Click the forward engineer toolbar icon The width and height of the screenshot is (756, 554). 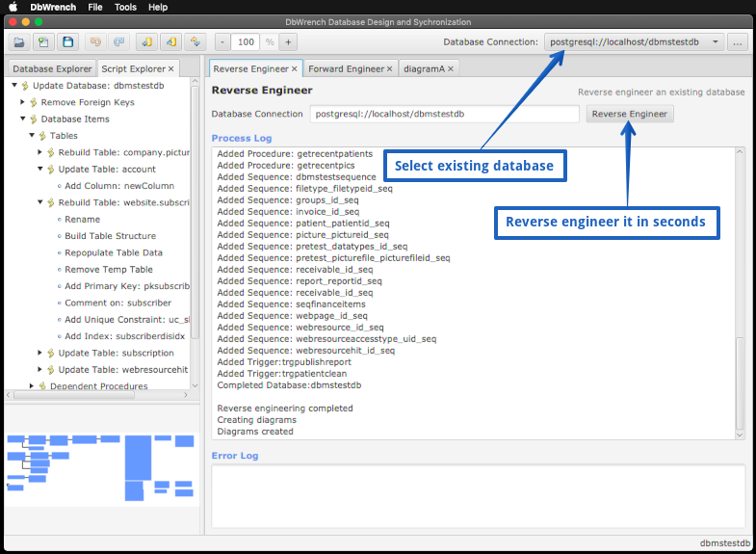tap(171, 42)
